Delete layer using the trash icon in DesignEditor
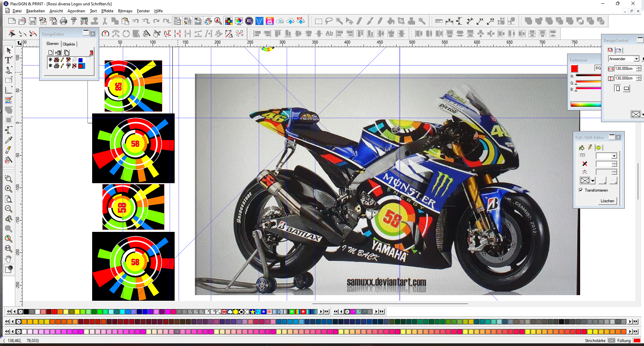 coord(59,53)
